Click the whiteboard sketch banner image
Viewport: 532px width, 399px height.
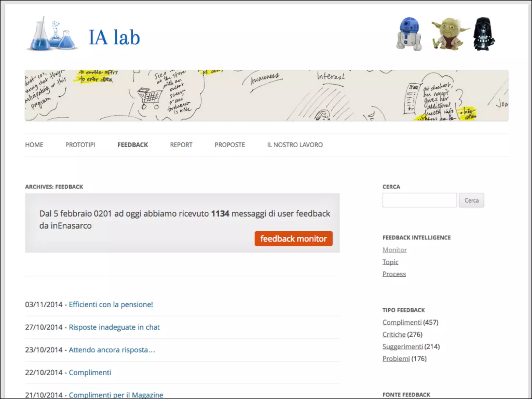pos(267,95)
